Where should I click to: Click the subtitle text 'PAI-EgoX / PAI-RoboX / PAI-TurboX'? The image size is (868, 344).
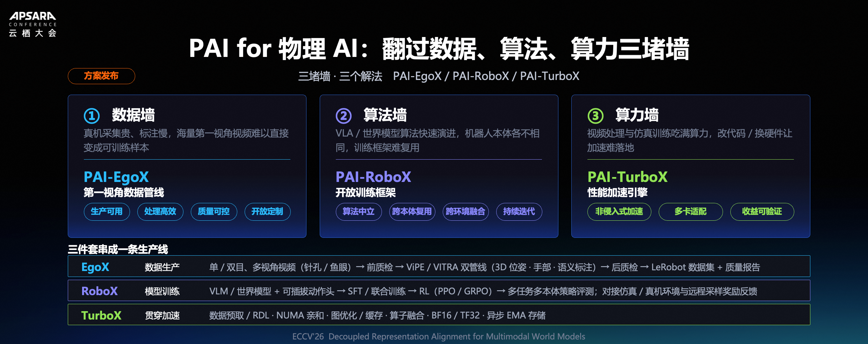[486, 76]
